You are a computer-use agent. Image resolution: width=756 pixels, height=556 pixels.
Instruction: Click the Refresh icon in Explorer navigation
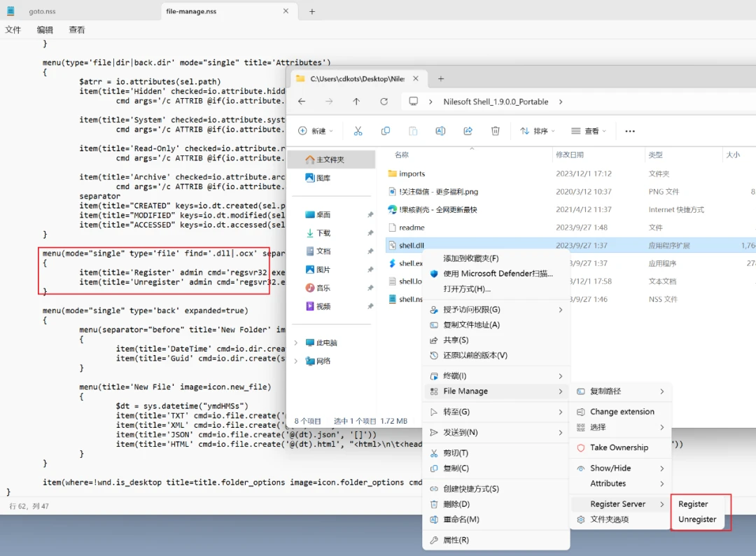tap(384, 102)
